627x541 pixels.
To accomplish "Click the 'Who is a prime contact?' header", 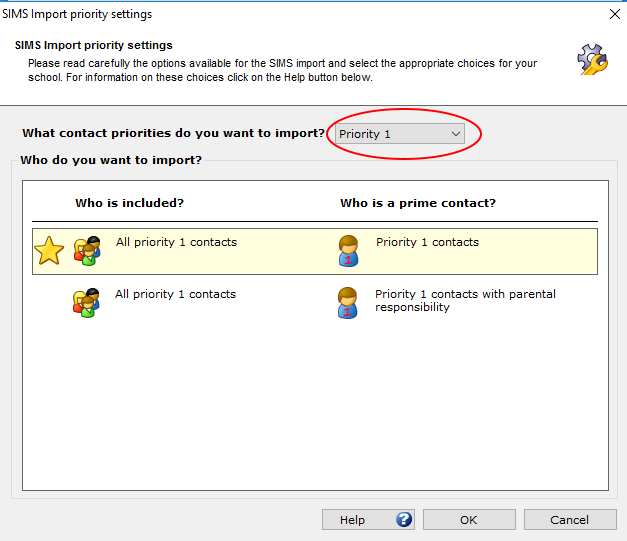I will point(418,203).
